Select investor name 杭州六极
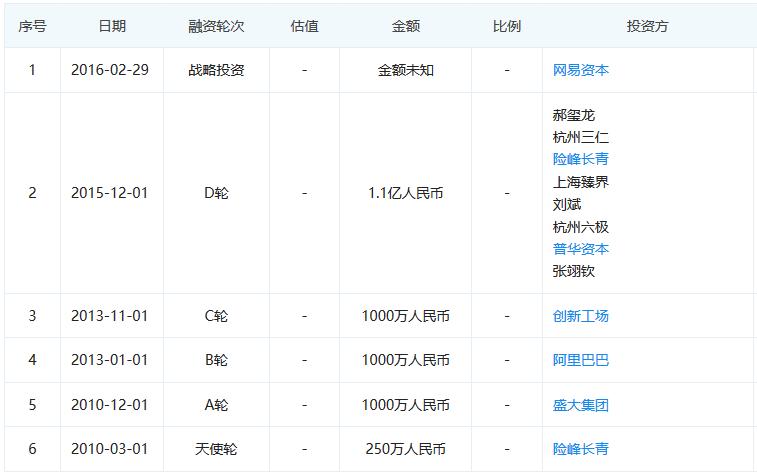 pos(580,226)
